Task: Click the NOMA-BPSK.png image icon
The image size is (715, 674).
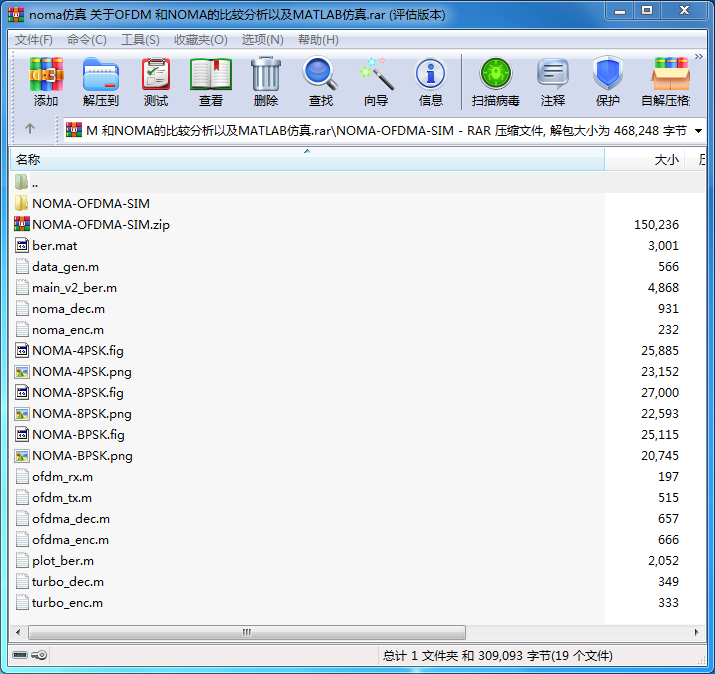Action: [x=22, y=456]
